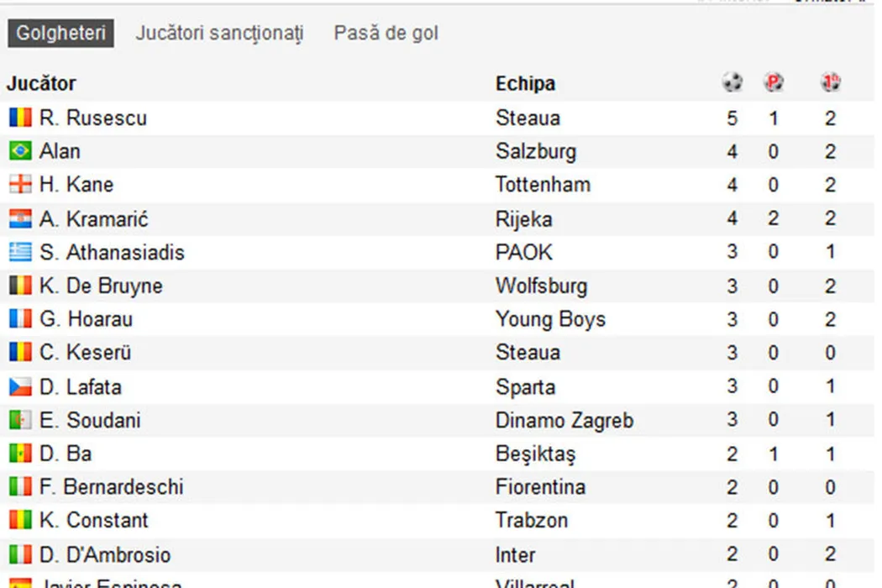Click the first-goal column icon

831,82
